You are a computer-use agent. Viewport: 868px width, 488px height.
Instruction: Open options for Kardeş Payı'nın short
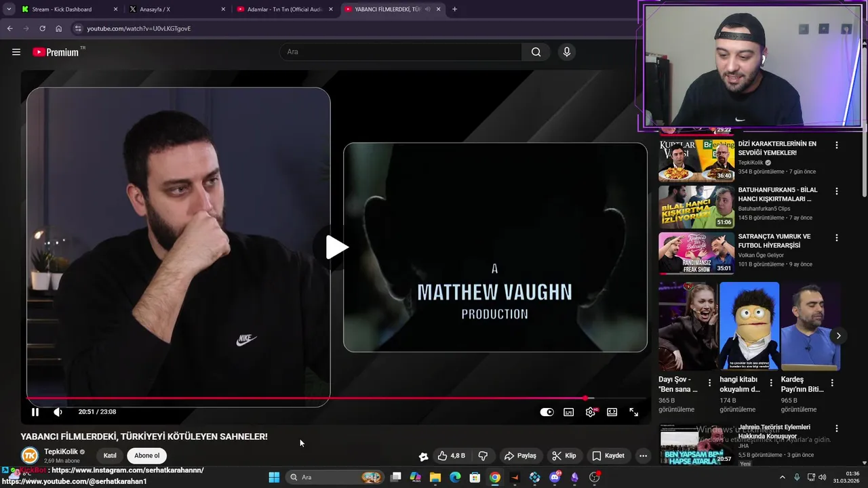coord(832,383)
